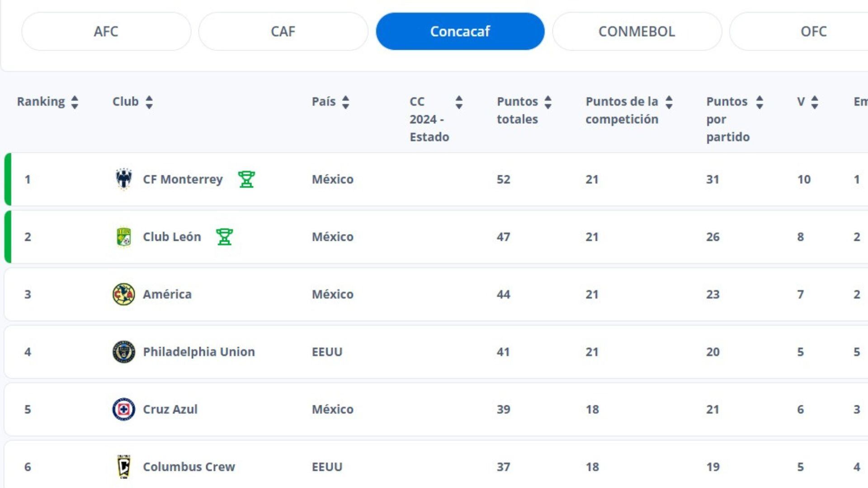The width and height of the screenshot is (868, 488).
Task: Sort table by Ranking column arrows
Action: [x=75, y=102]
